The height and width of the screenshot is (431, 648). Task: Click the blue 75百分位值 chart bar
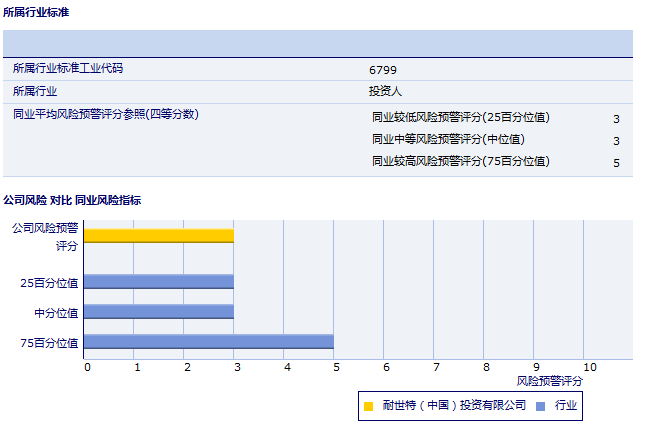pos(208,342)
